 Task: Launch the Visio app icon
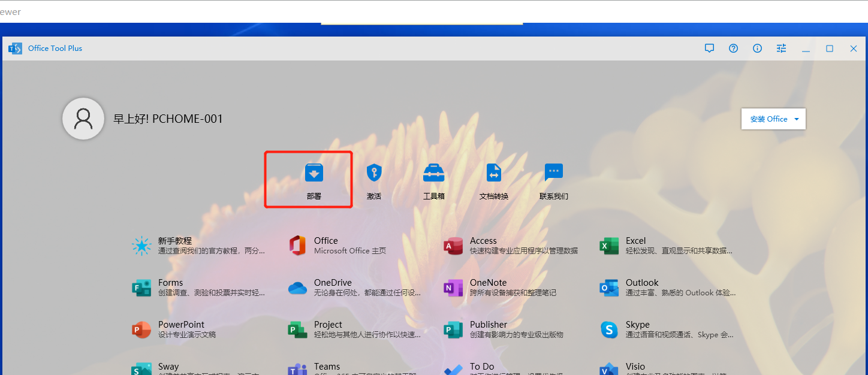609,368
